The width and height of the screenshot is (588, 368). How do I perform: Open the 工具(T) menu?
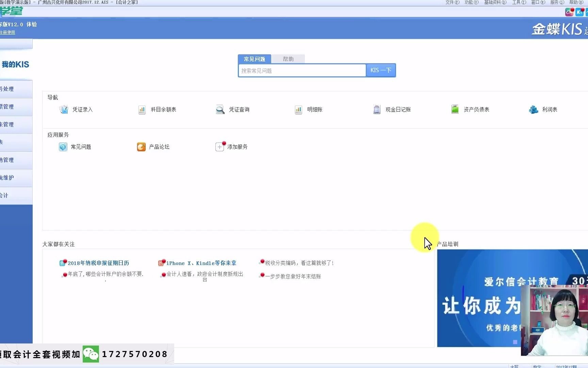(519, 2)
